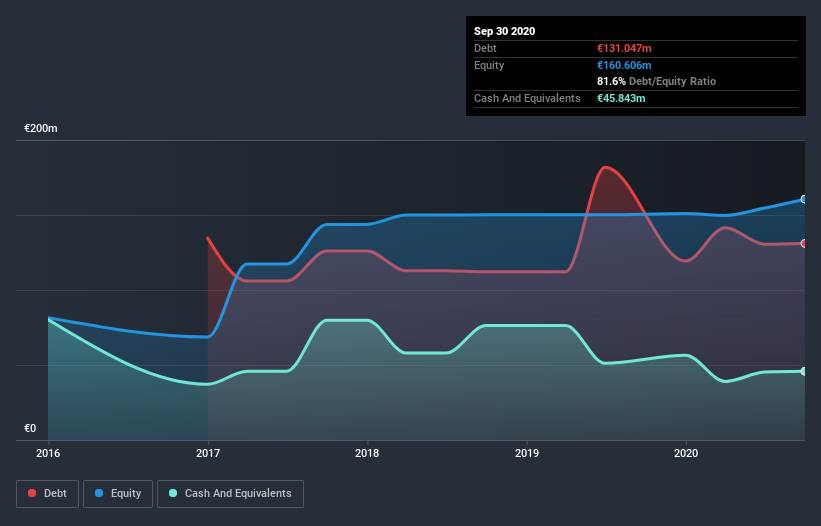Toggle the Debt legend button
The image size is (821, 526).
[x=48, y=494]
